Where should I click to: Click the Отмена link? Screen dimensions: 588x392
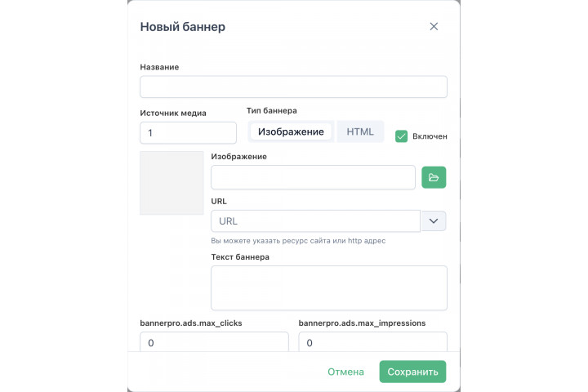(345, 372)
